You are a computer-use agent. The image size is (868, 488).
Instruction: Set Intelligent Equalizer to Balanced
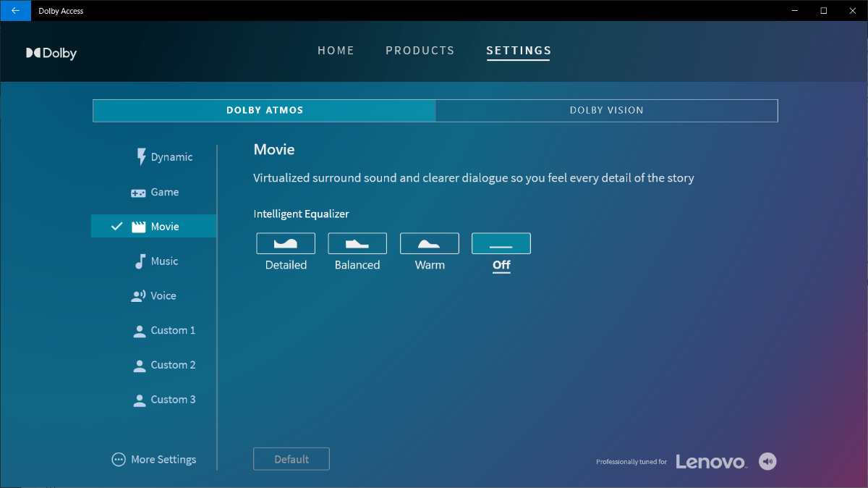tap(357, 243)
